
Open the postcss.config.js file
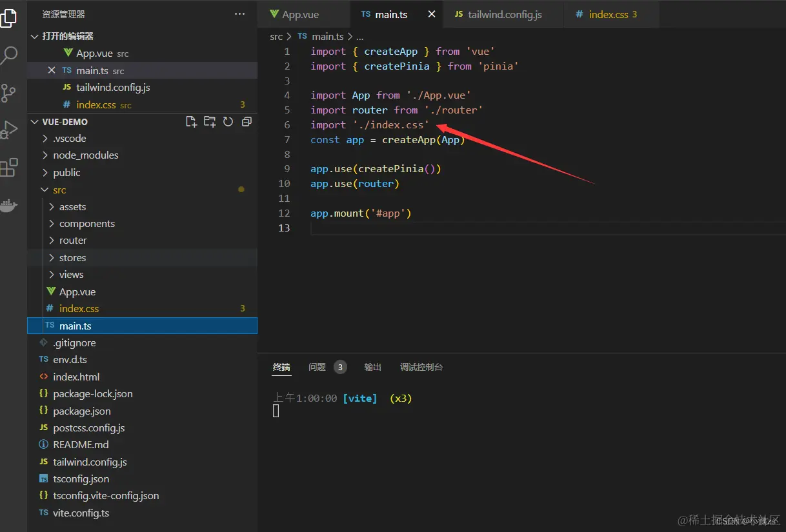tap(142, 428)
